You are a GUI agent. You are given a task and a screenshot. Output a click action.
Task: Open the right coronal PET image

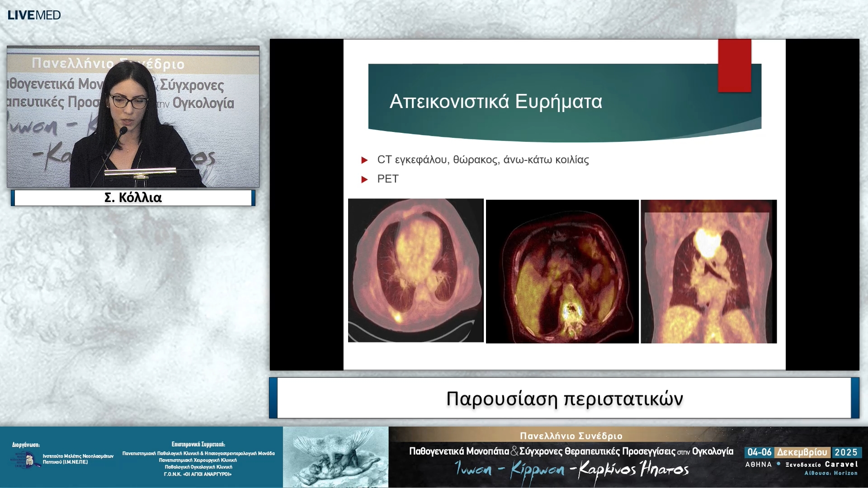(x=708, y=271)
